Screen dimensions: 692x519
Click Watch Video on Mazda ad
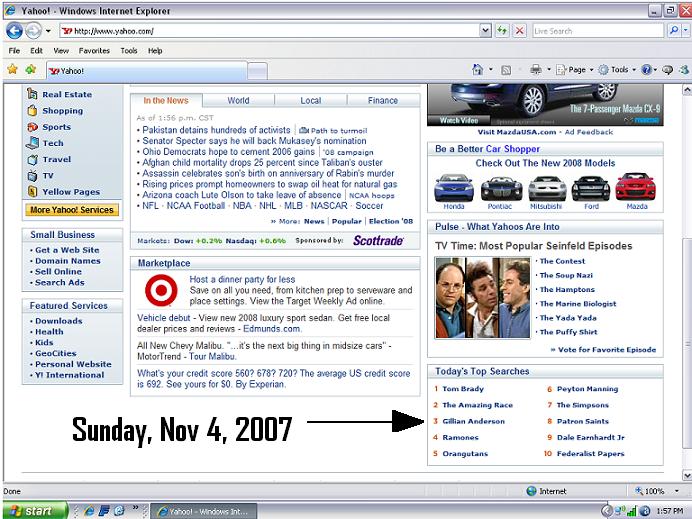point(459,120)
